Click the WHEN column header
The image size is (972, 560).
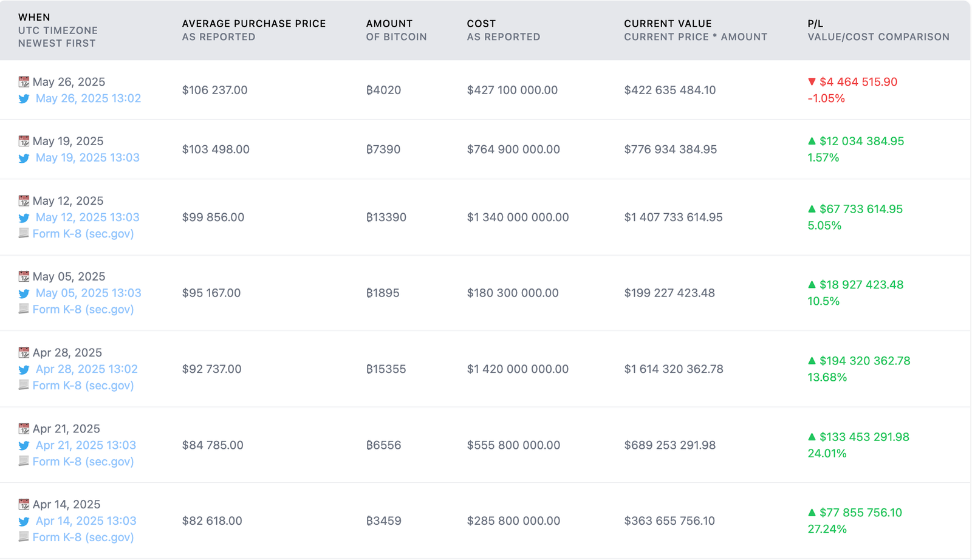34,17
